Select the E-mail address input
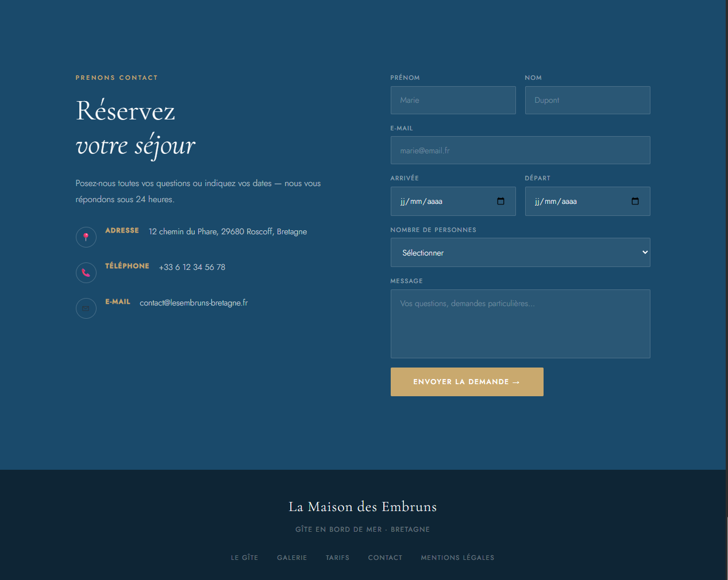 520,150
